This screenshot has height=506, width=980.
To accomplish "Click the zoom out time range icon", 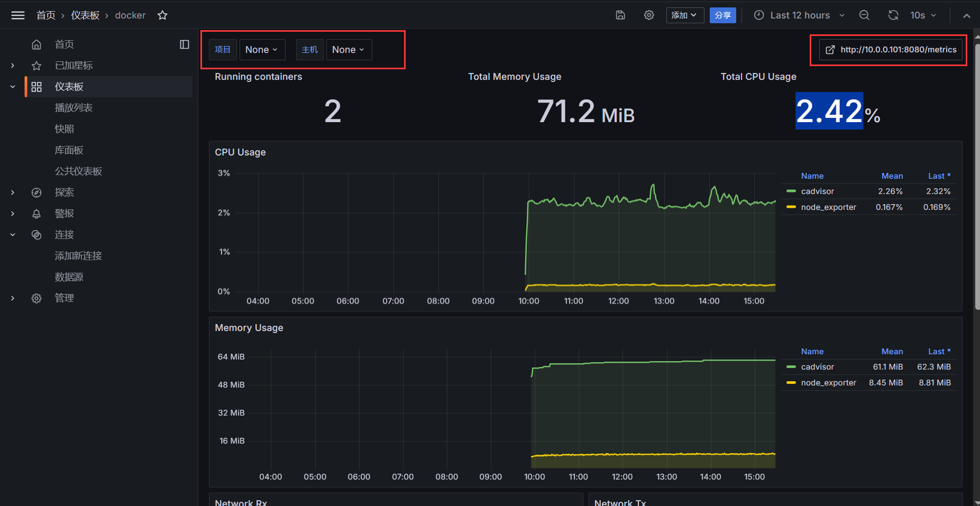I will click(864, 15).
